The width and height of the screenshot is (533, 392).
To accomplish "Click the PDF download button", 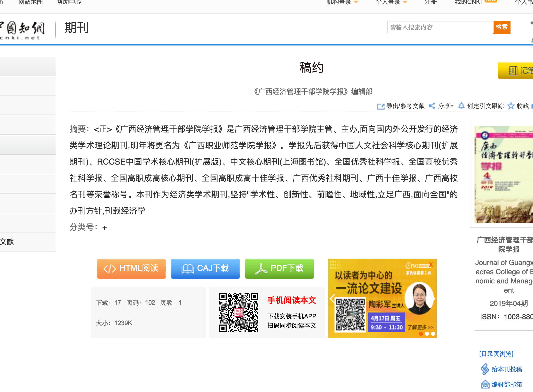I will [x=279, y=268].
